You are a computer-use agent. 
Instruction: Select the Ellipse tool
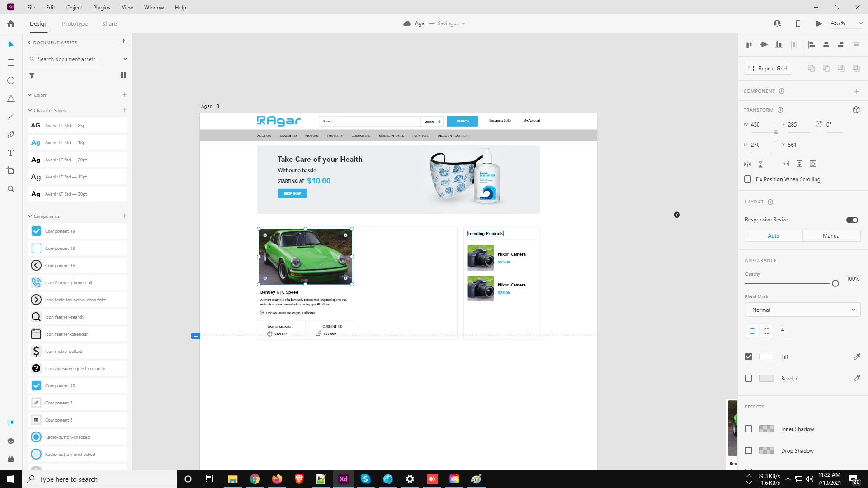[11, 80]
